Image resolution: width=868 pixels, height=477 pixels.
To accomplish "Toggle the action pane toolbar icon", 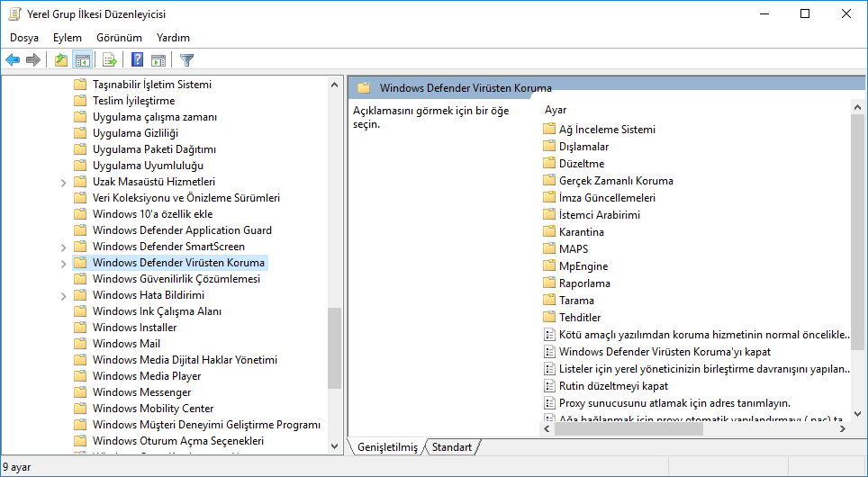I will [158, 59].
